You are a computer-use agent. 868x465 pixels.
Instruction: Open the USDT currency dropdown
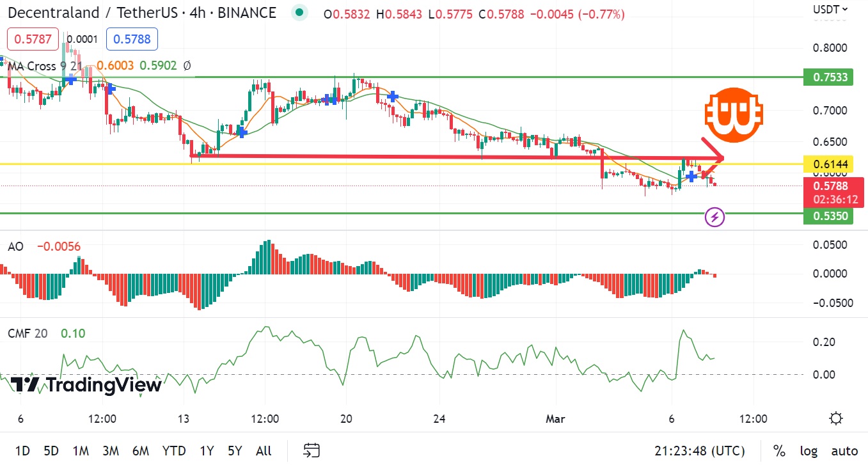point(830,9)
